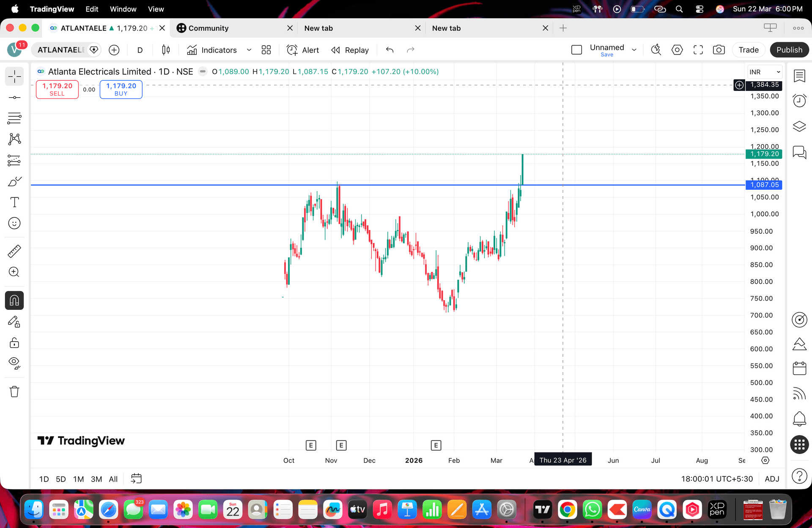Redo the chart action
812x528 pixels.
point(410,50)
